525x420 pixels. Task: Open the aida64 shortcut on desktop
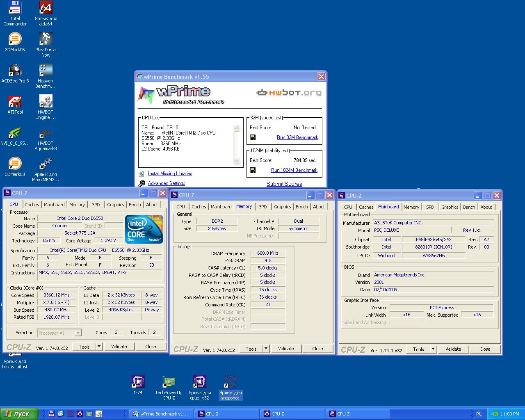click(x=46, y=14)
